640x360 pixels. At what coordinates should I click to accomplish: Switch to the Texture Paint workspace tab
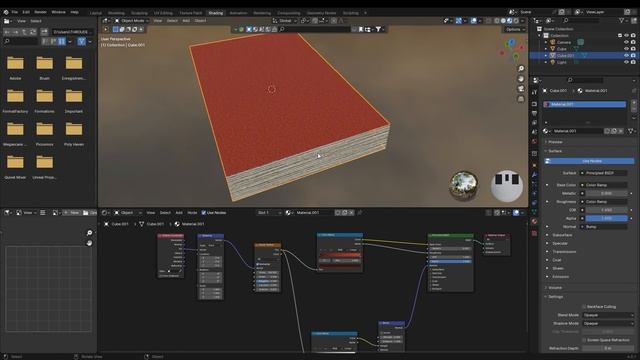191,13
